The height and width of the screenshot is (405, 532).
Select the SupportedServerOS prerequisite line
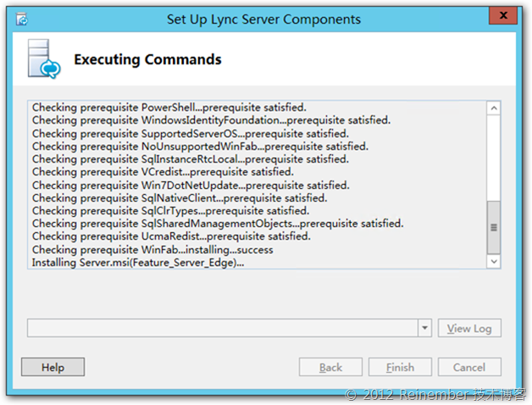coord(190,133)
